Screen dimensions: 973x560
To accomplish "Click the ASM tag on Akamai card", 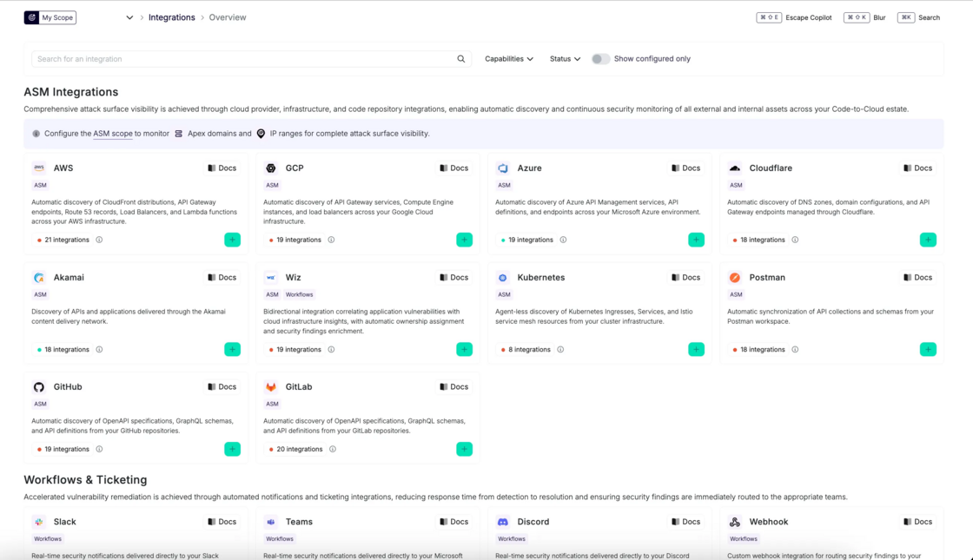I will click(40, 294).
